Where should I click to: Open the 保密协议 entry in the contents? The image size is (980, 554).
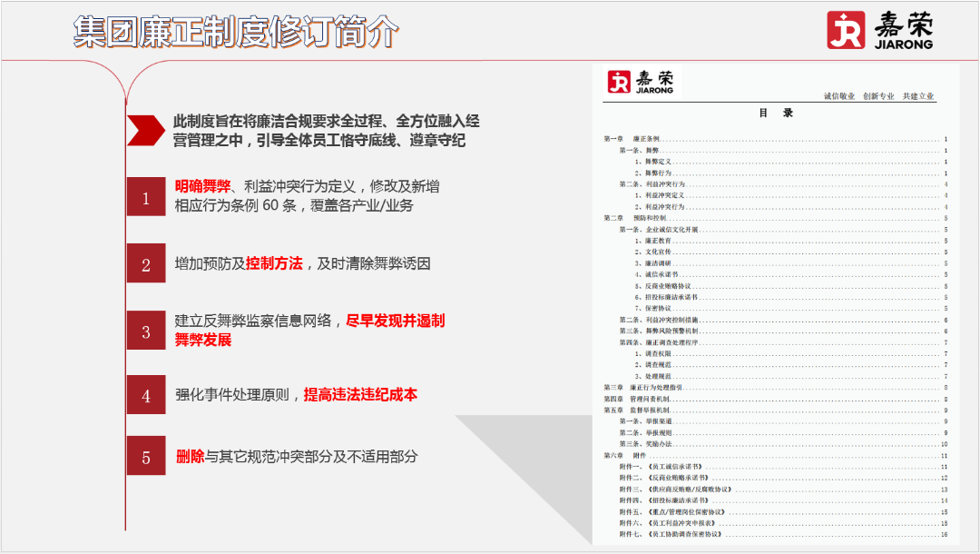656,306
